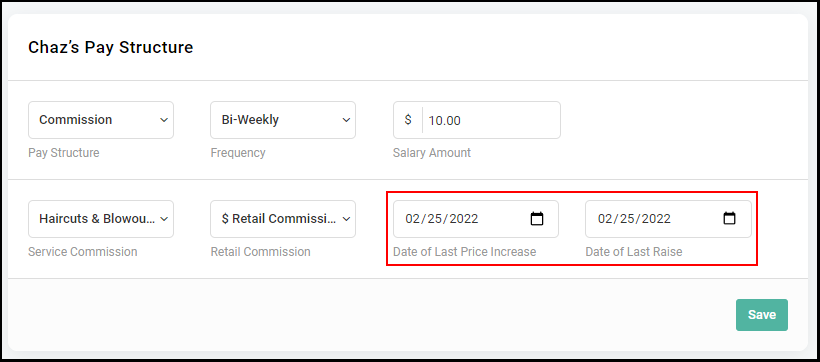Screen dimensions: 820x362
Task: Save the pay structure changes
Action: [761, 315]
